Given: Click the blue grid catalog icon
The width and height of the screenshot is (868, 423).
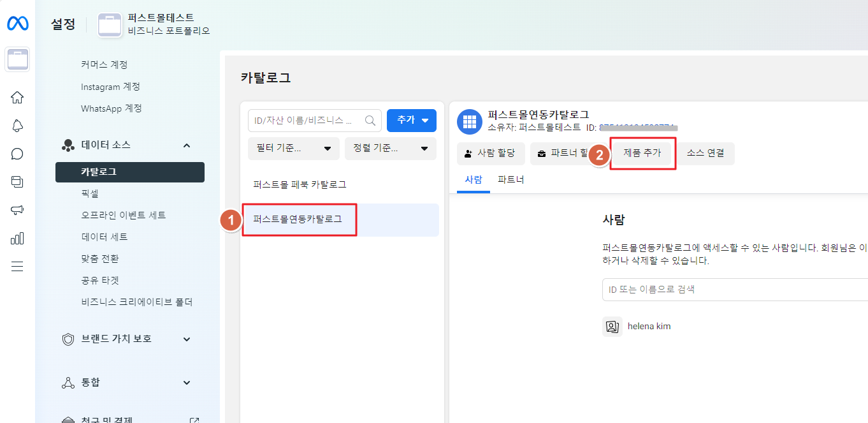Looking at the screenshot, I should pyautogui.click(x=470, y=121).
